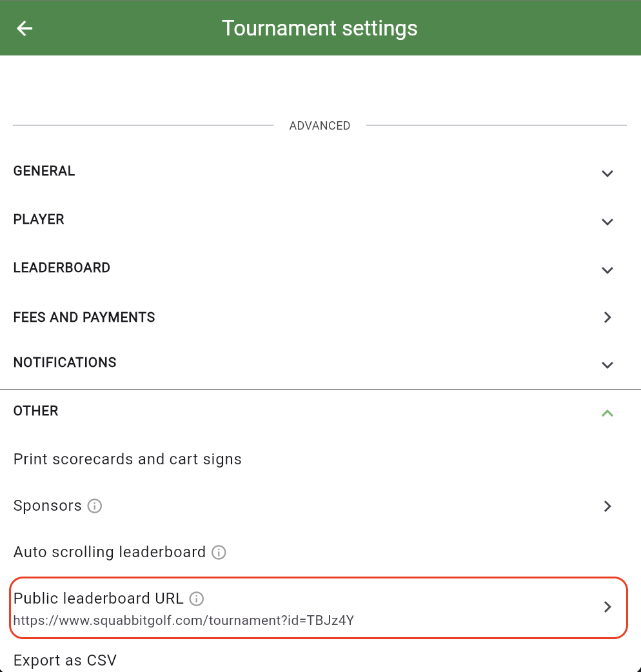Screen dimensions: 641x672
Task: Click info icon beside Auto scrolling leaderboard
Action: coord(219,553)
